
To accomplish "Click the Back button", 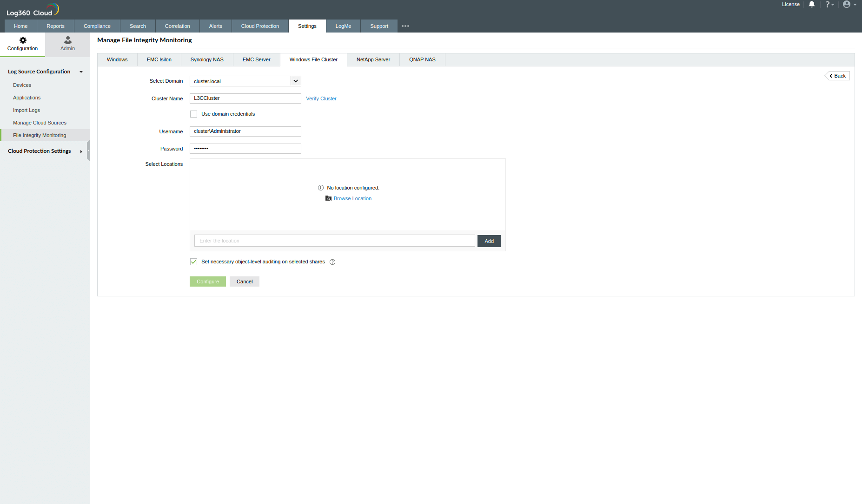I will point(837,75).
